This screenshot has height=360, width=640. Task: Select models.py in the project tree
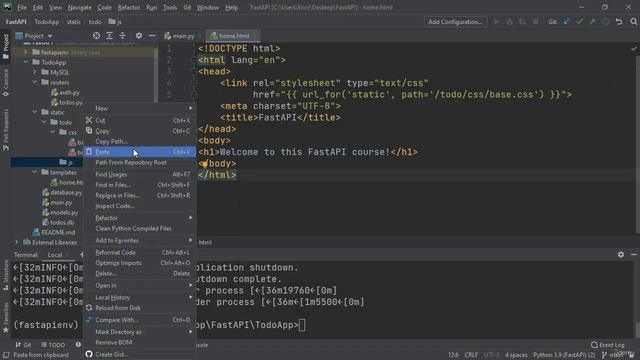tap(60, 212)
